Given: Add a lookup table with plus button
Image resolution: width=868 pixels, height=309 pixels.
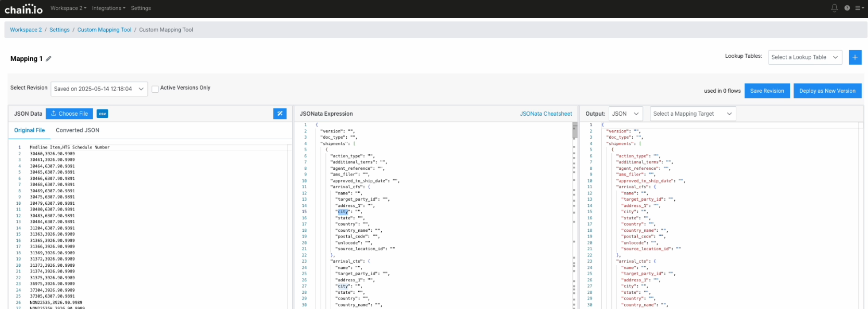Looking at the screenshot, I should pyautogui.click(x=855, y=57).
